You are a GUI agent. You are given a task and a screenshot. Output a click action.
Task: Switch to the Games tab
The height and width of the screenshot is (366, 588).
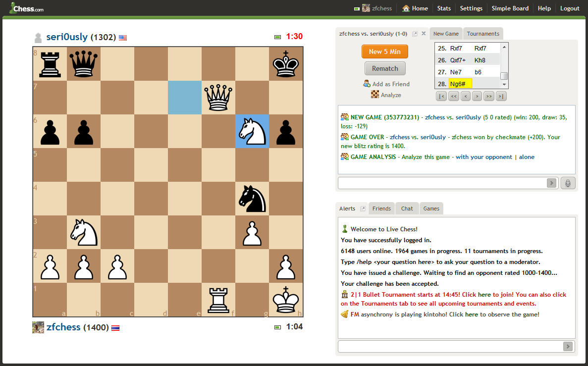[x=431, y=209]
